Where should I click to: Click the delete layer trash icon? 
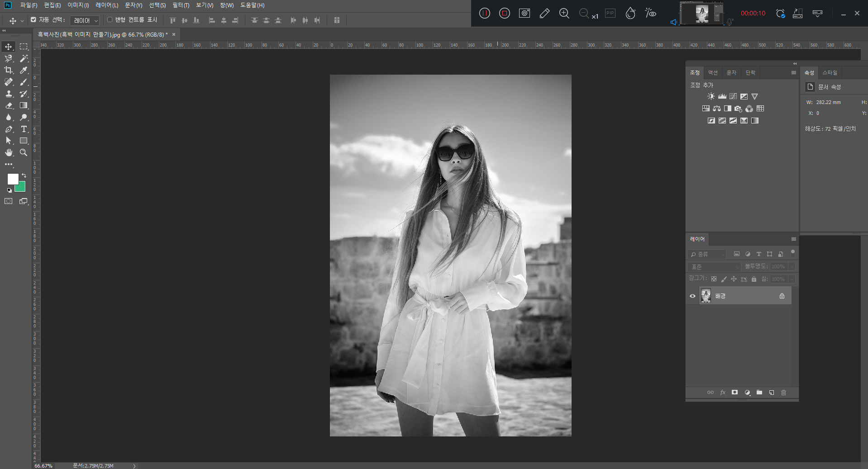tap(783, 393)
